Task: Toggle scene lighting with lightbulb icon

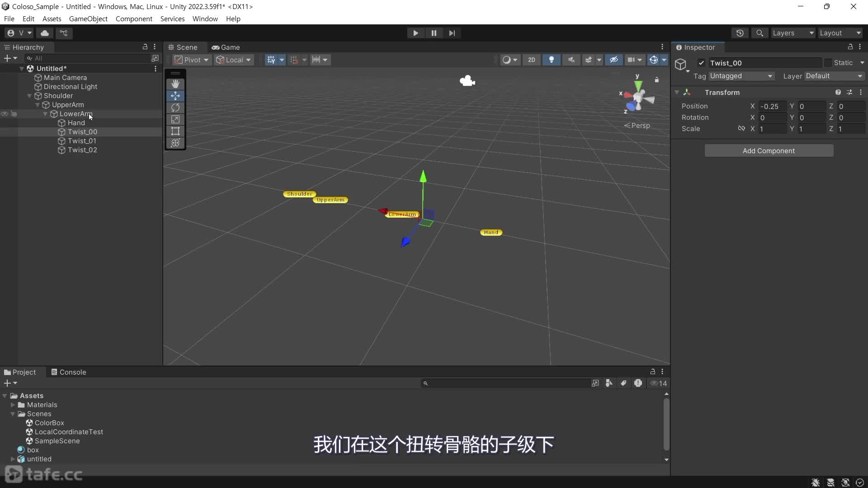Action: 551,60
